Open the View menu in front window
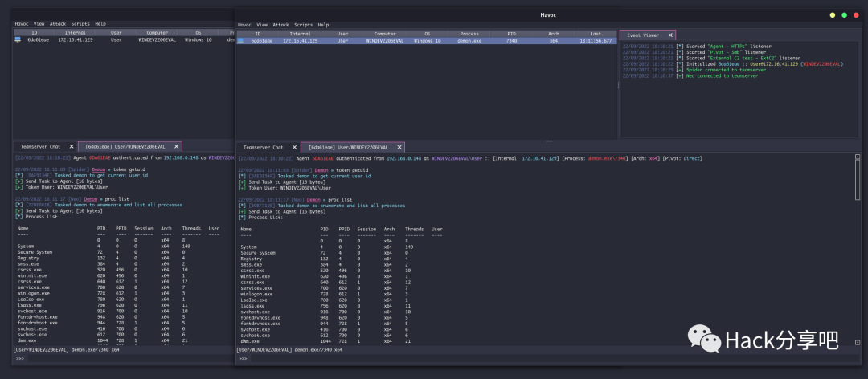Image resolution: width=868 pixels, height=379 pixels. 262,25
